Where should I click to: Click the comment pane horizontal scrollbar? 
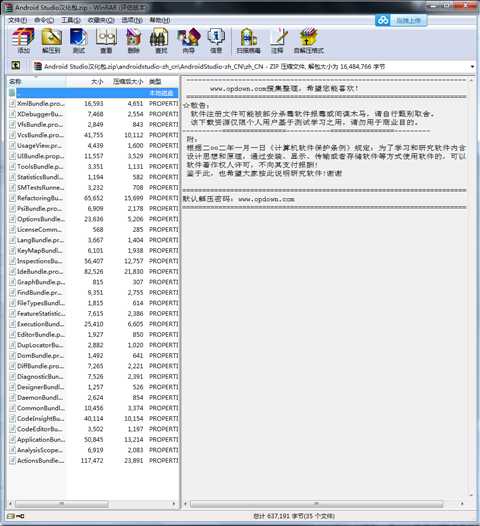pos(316,504)
